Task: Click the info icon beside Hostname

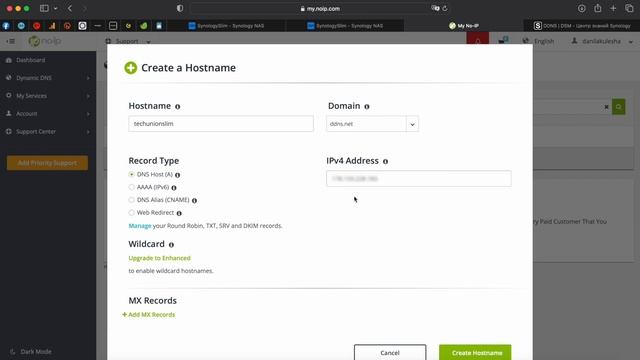Action: click(x=178, y=107)
